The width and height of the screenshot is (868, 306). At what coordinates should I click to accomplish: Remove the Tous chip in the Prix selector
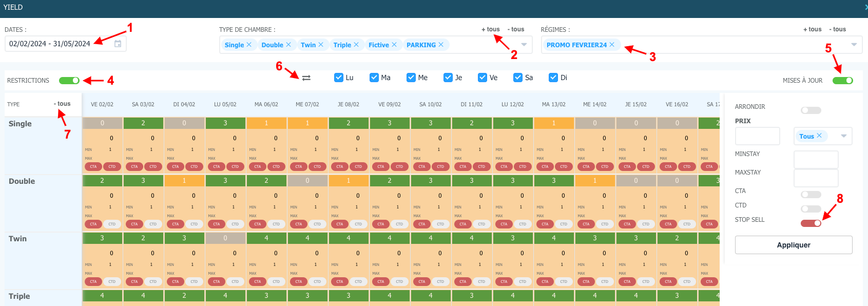click(x=819, y=136)
